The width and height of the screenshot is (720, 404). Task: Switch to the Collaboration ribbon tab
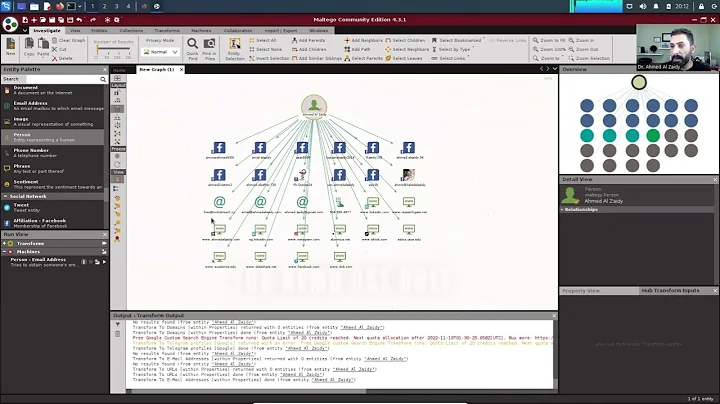(238, 31)
